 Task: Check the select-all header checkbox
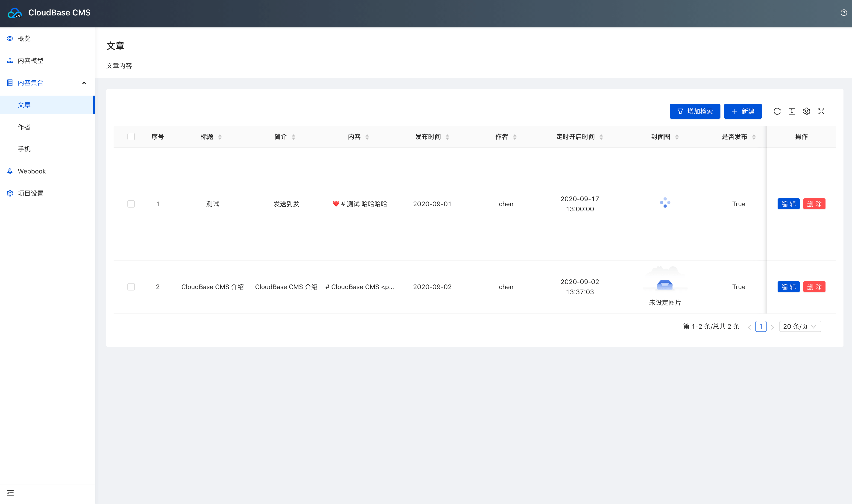pyautogui.click(x=131, y=137)
